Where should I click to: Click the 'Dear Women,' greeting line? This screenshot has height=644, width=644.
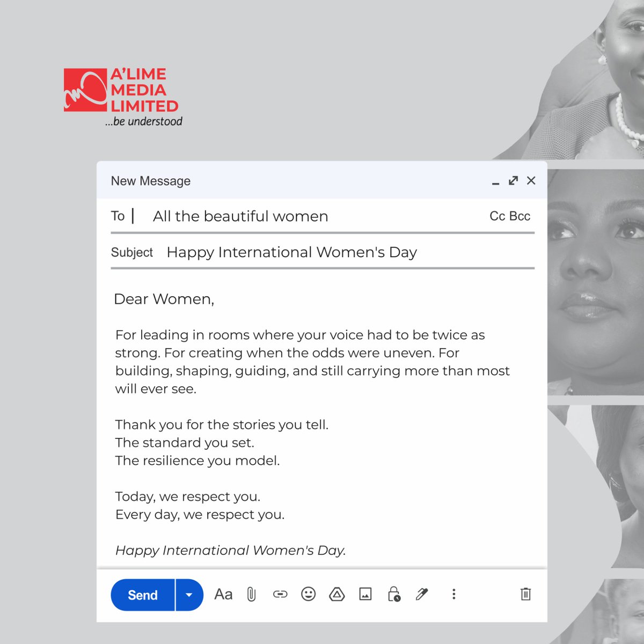tap(164, 299)
